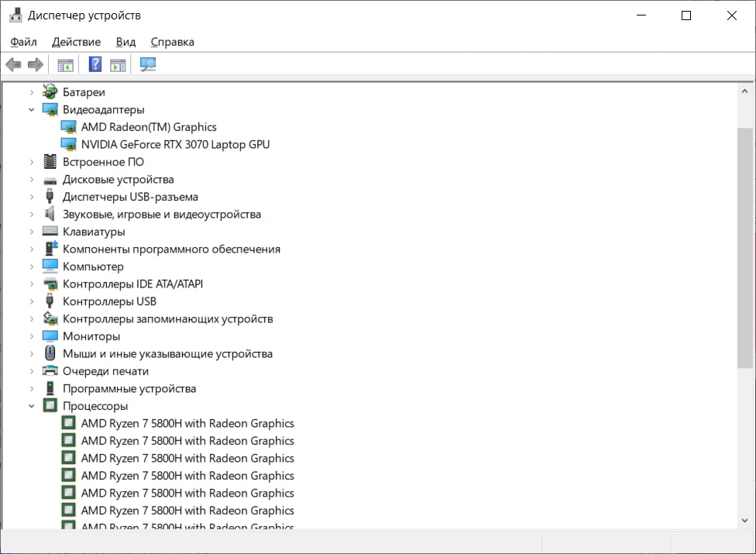Screen dimensions: 756x554
Task: Click the Встроенное ПО chip icon
Action: click(50, 161)
